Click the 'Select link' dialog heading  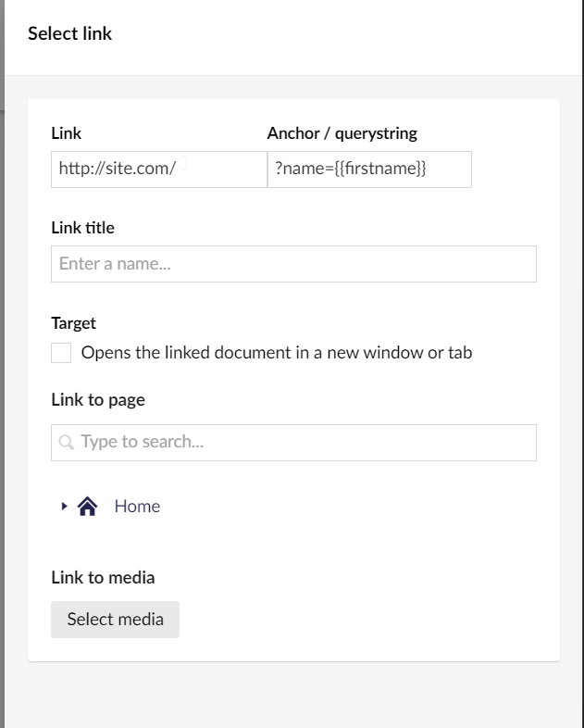point(70,33)
